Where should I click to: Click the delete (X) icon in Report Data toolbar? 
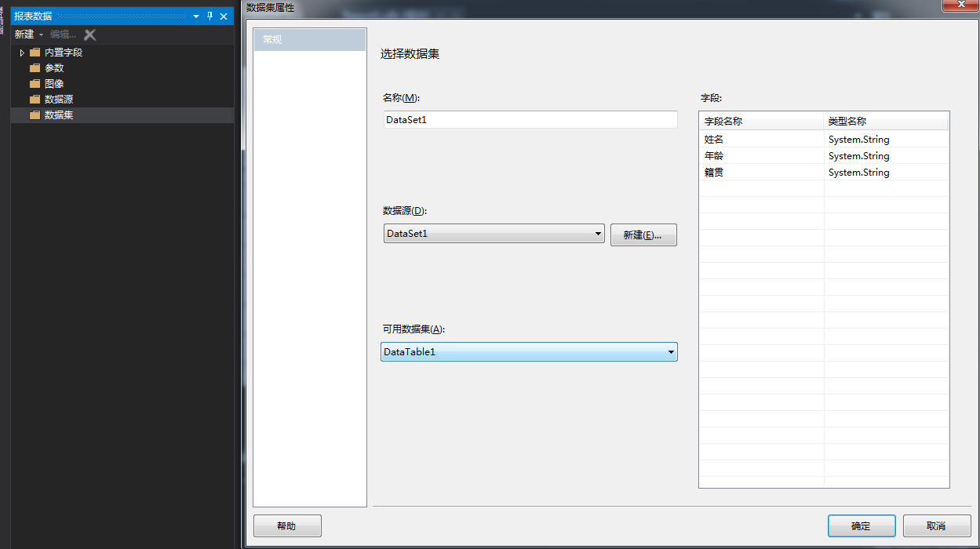pyautogui.click(x=89, y=35)
